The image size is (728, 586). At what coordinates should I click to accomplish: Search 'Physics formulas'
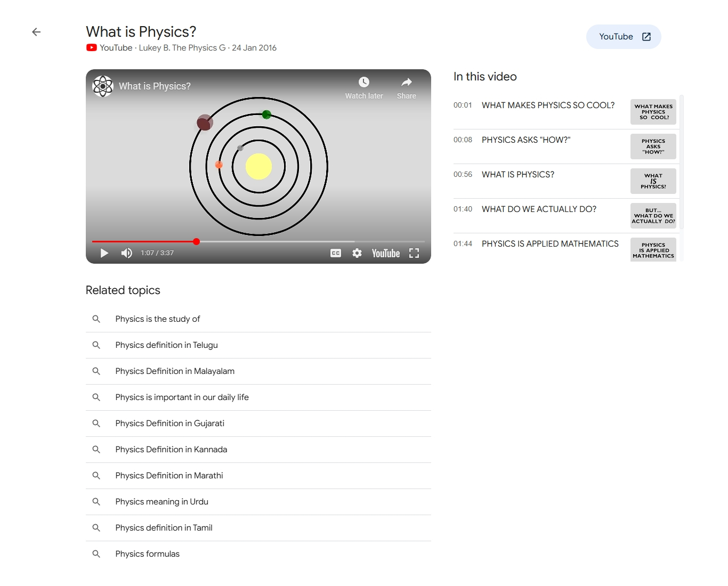[258, 554]
